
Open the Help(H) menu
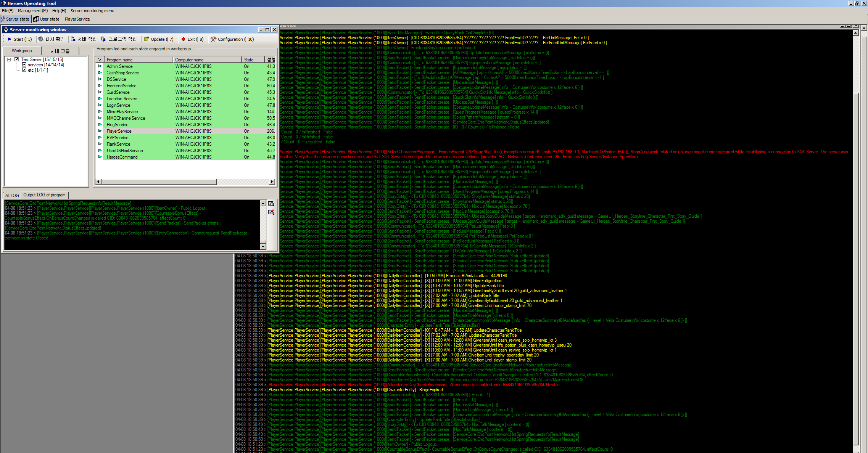tap(59, 11)
